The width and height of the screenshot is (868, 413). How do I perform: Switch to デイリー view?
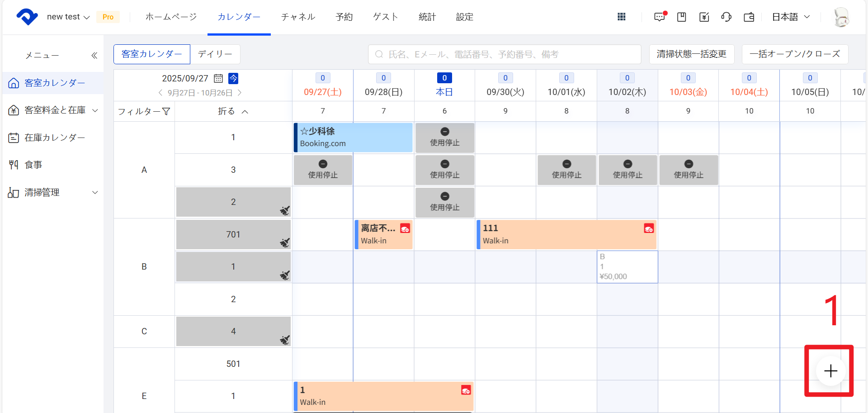click(215, 54)
